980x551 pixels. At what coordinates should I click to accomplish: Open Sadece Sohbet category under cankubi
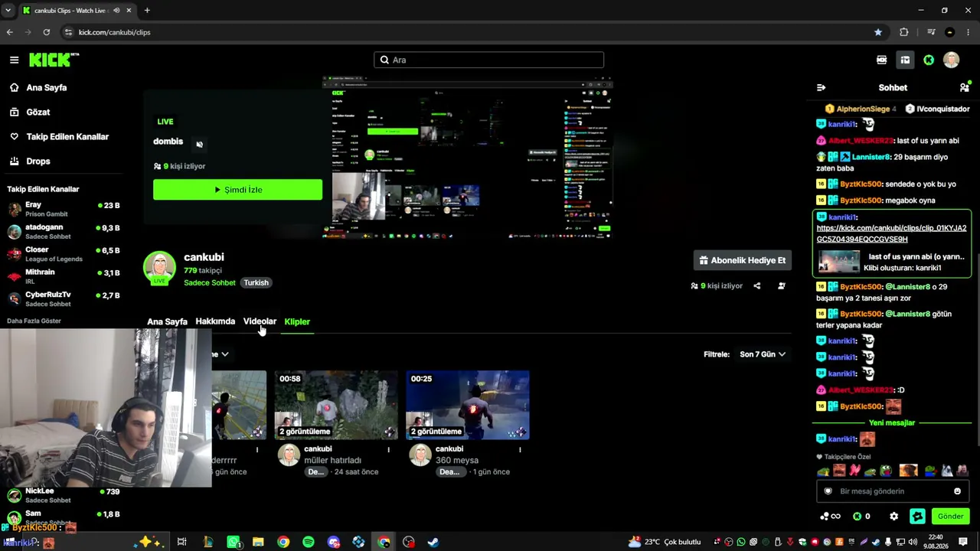click(210, 282)
